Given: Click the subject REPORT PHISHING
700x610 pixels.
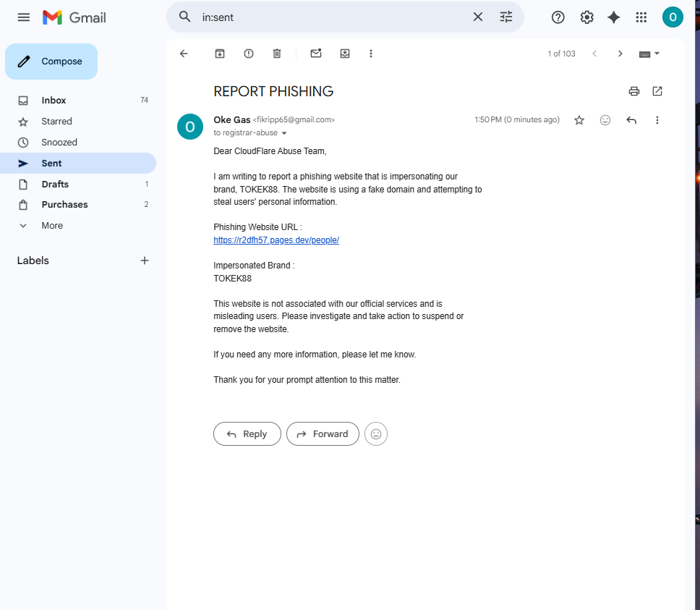Looking at the screenshot, I should [x=273, y=91].
